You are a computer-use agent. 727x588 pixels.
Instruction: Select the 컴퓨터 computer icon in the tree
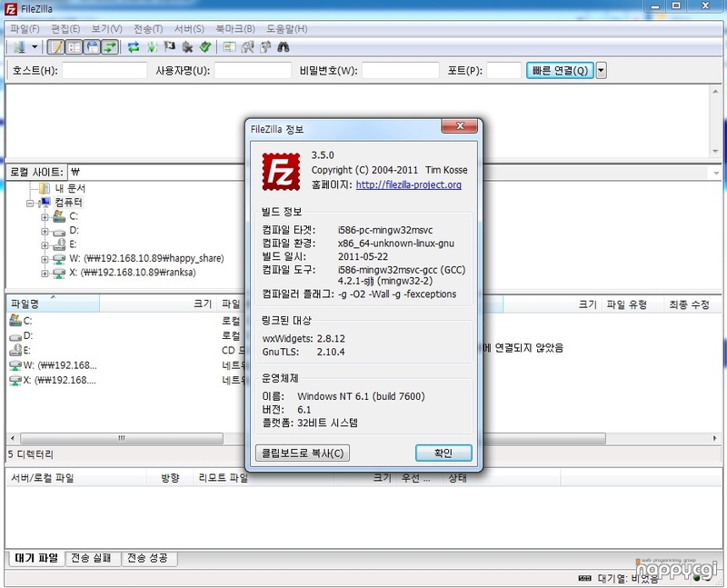click(45, 202)
